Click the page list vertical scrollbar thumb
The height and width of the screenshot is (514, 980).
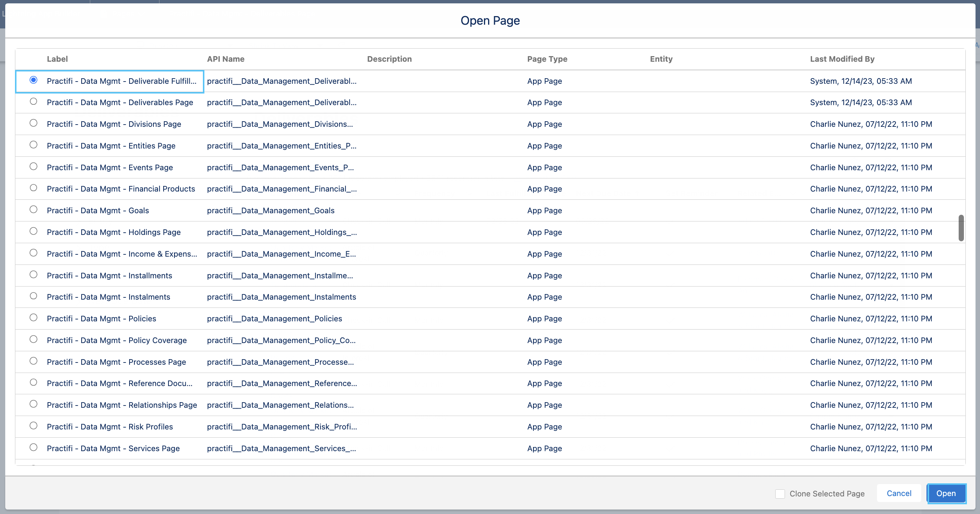coord(961,228)
